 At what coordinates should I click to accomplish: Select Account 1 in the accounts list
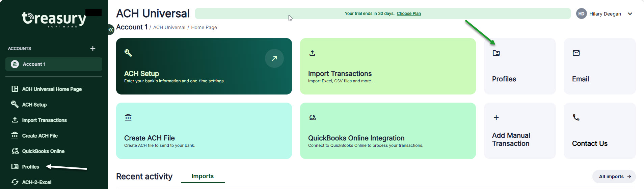[54, 64]
